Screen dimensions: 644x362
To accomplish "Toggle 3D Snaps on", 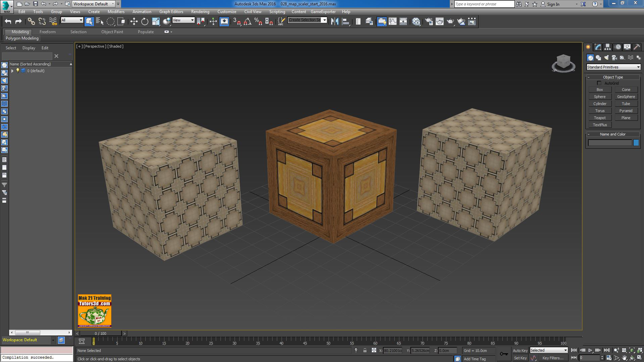I will pos(237,21).
